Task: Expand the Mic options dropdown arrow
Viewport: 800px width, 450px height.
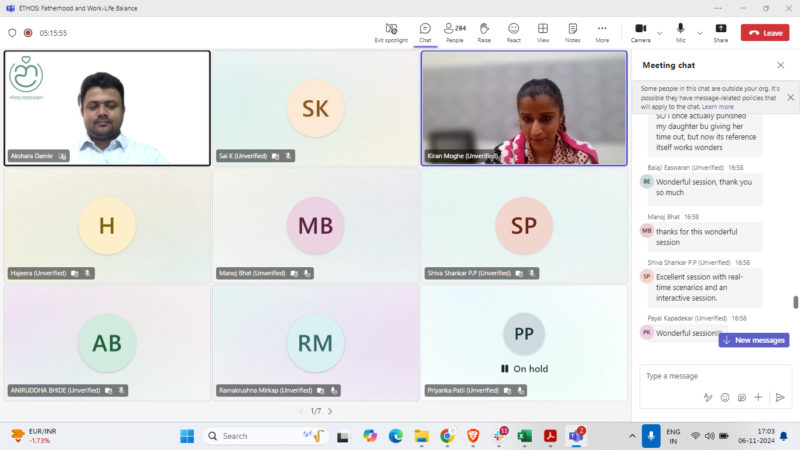Action: pyautogui.click(x=698, y=32)
